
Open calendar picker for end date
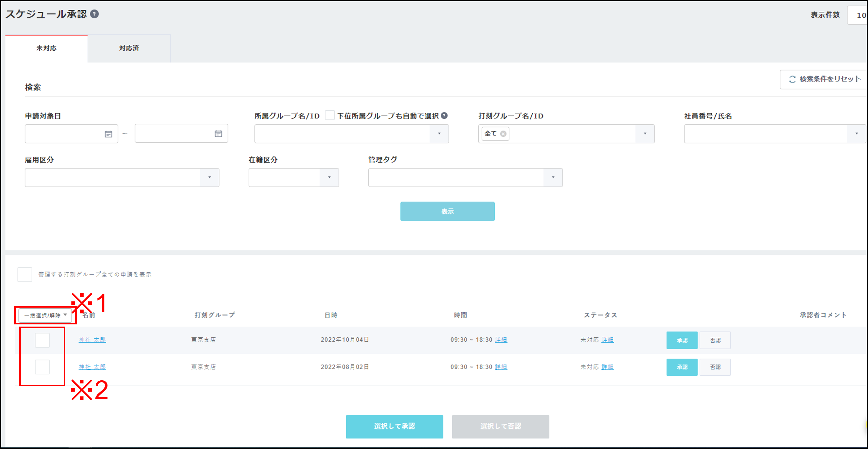click(x=218, y=134)
